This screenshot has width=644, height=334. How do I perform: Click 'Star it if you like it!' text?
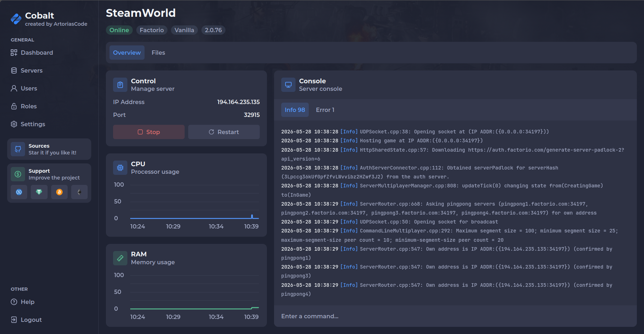pos(53,153)
